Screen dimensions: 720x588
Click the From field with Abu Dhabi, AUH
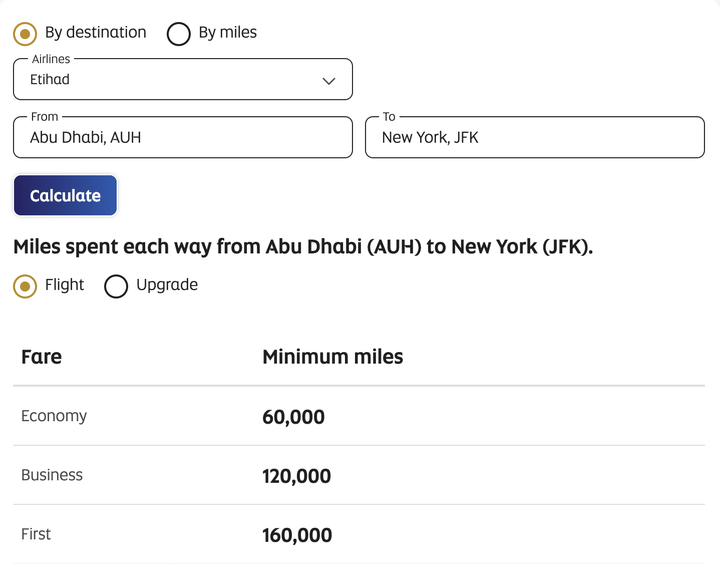click(183, 137)
